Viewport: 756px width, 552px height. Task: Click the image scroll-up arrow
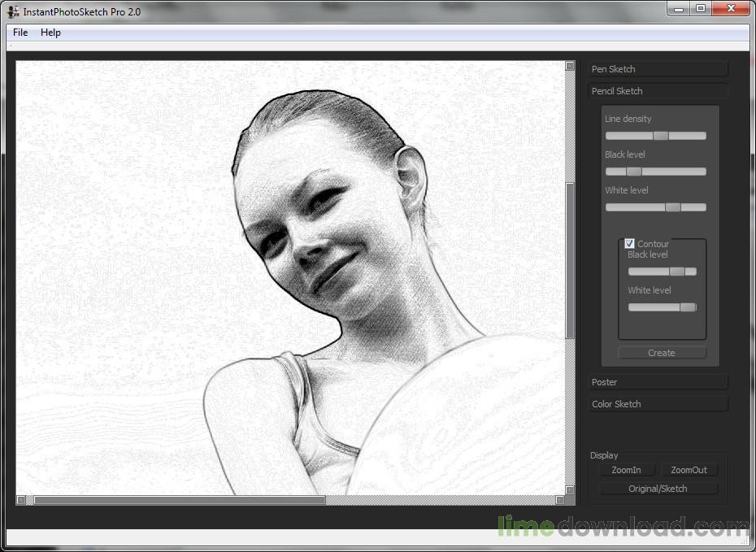570,66
